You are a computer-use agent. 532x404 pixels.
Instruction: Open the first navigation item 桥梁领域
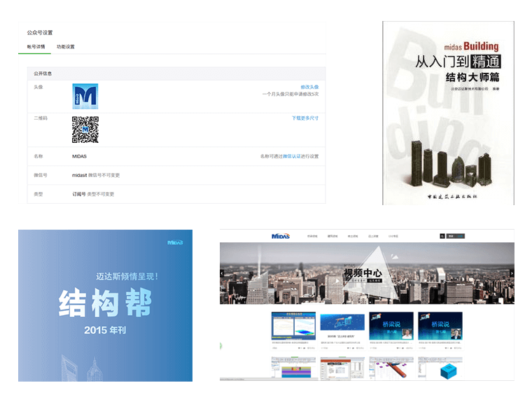(312, 236)
